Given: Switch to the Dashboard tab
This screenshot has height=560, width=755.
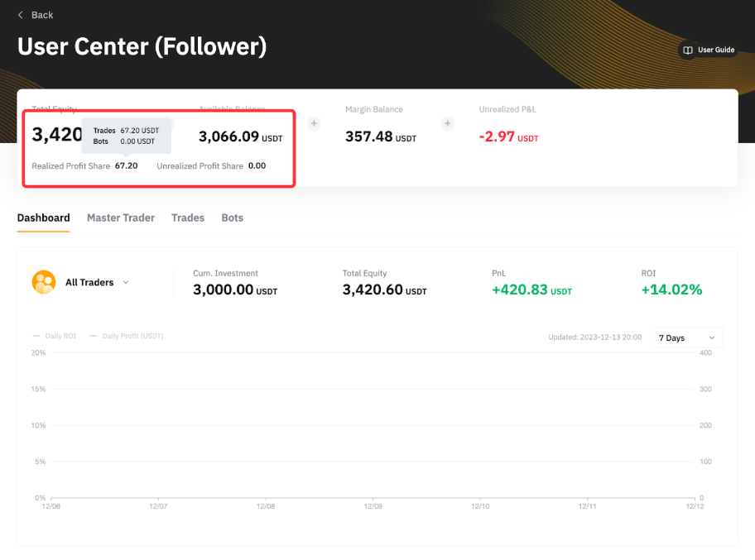Looking at the screenshot, I should pyautogui.click(x=43, y=218).
